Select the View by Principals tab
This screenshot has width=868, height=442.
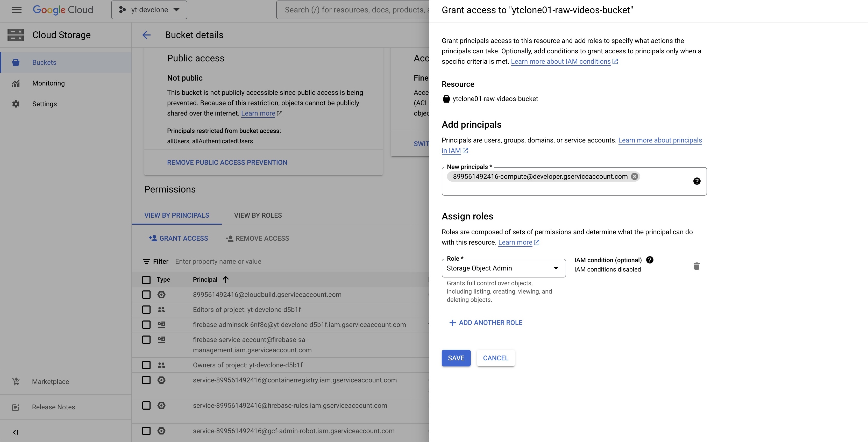176,215
